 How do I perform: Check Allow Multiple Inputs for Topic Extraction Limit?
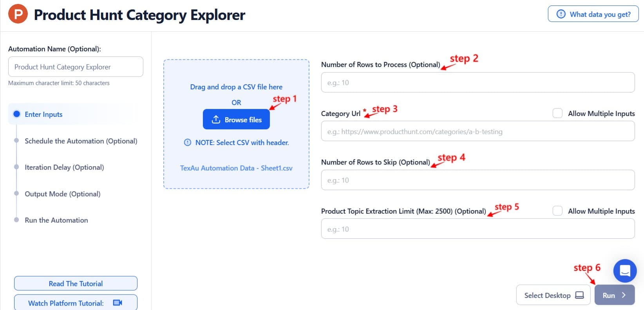(557, 211)
